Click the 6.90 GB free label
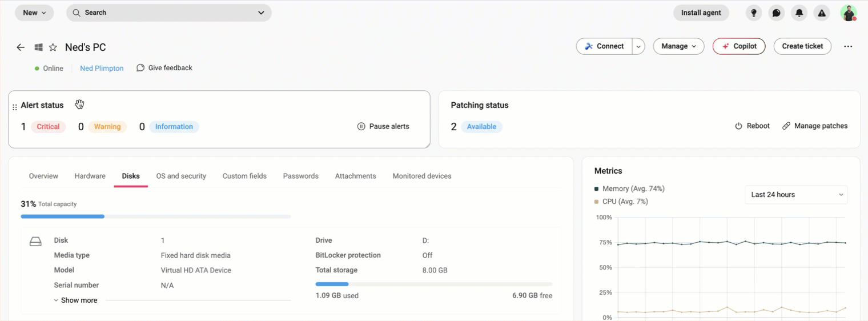 pyautogui.click(x=532, y=296)
